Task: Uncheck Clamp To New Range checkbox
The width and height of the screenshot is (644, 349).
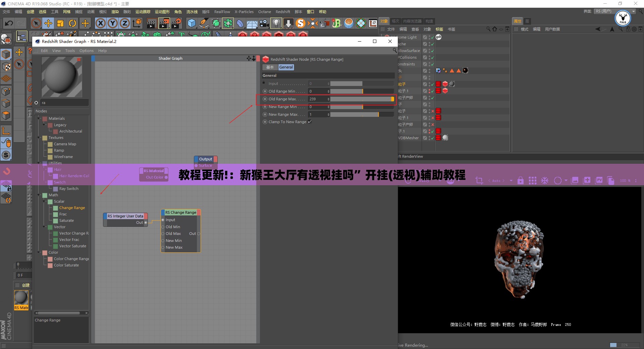Action: coord(310,122)
